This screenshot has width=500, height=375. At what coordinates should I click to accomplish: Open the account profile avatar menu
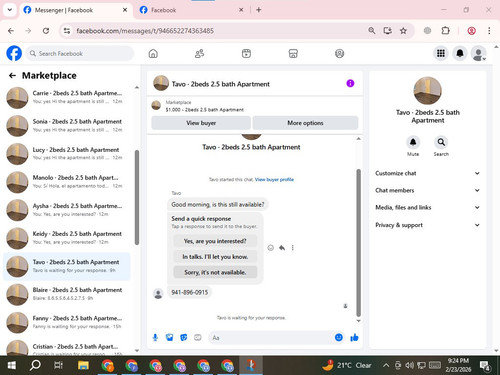(x=478, y=53)
